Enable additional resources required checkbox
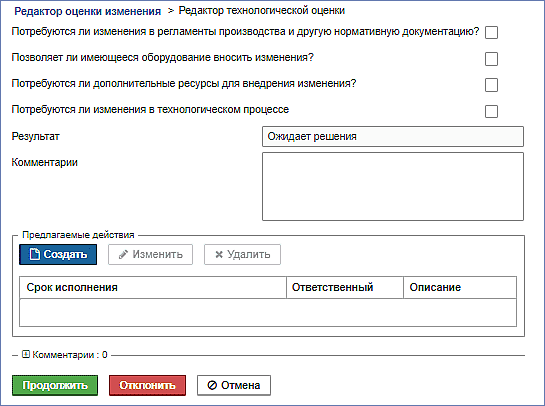 (491, 85)
